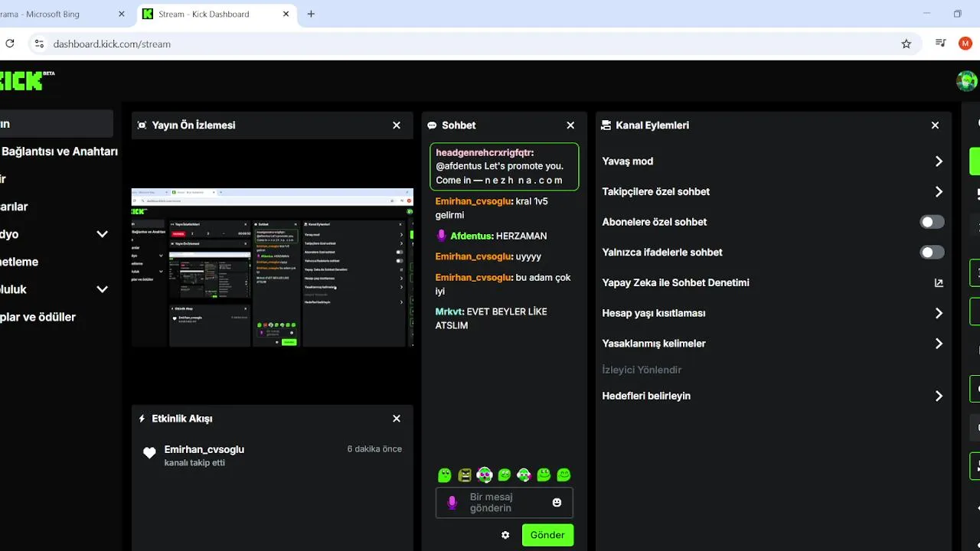
Task: Expand Yavaş mod options
Action: click(939, 161)
